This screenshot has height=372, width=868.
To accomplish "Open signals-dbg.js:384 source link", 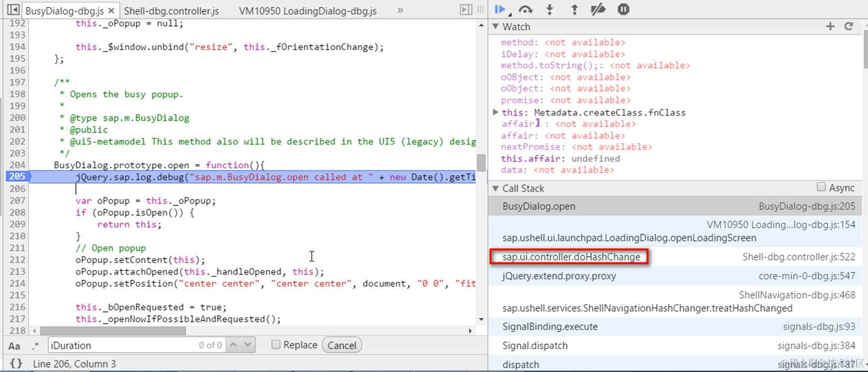I will 816,346.
